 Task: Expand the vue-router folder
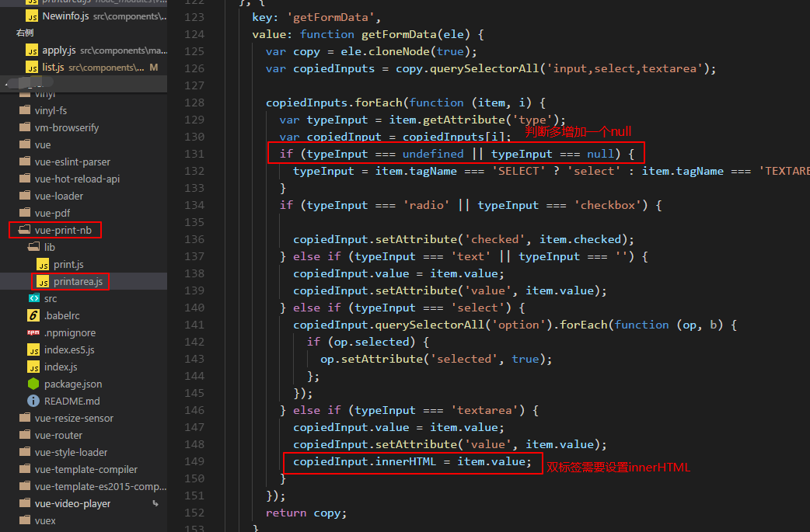point(58,435)
